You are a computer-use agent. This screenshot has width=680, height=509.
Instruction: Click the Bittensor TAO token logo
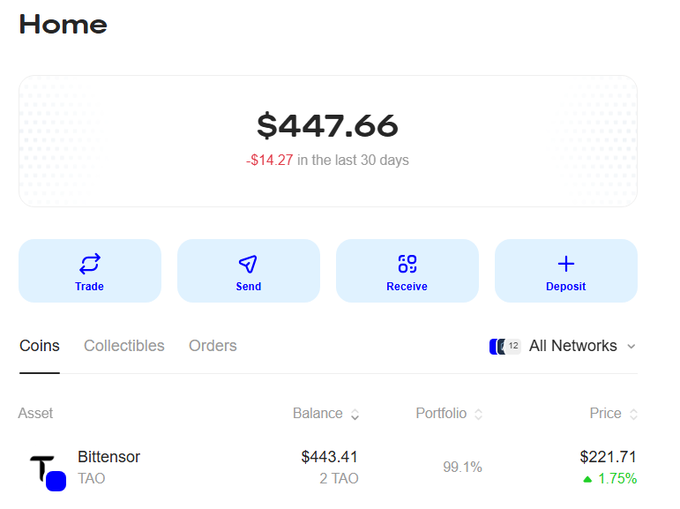48,473
